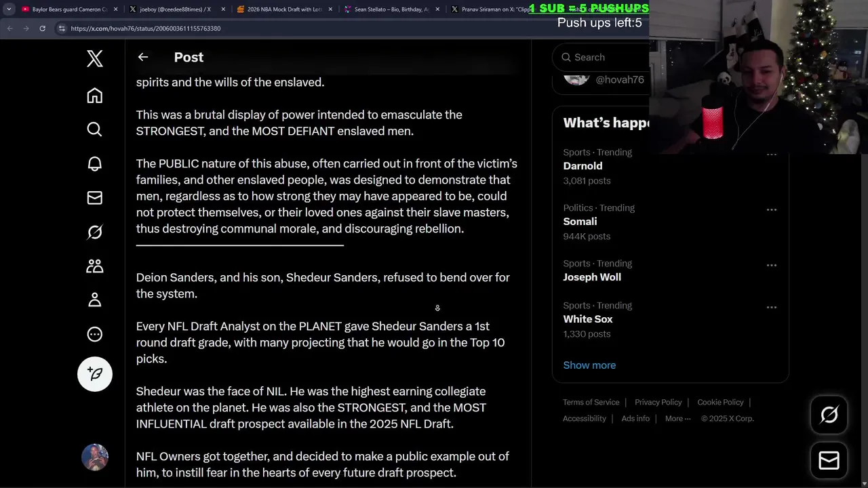The width and height of the screenshot is (868, 488).
Task: Click the browser back button
Action: coord(9,28)
